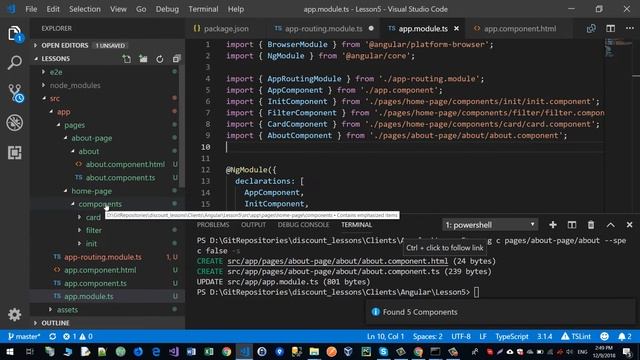Click New File icon in LESSON5 header
The image size is (640, 360).
click(x=127, y=59)
